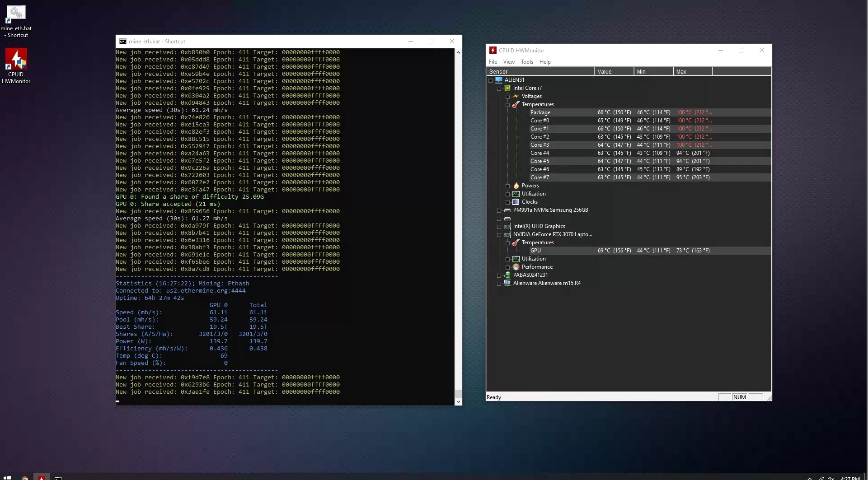The image size is (868, 480).
Task: Maximize the CPUID HWMonitor window
Action: (x=741, y=50)
